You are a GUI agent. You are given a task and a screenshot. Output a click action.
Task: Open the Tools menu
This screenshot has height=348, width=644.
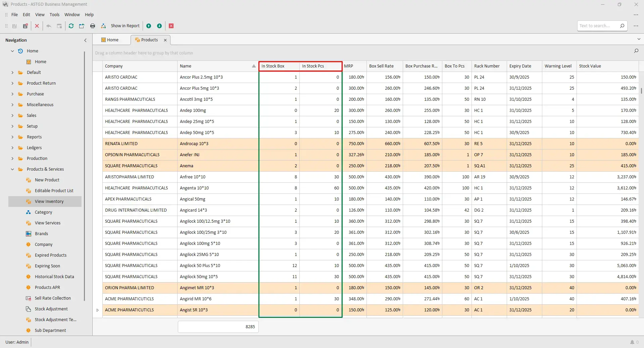point(54,15)
